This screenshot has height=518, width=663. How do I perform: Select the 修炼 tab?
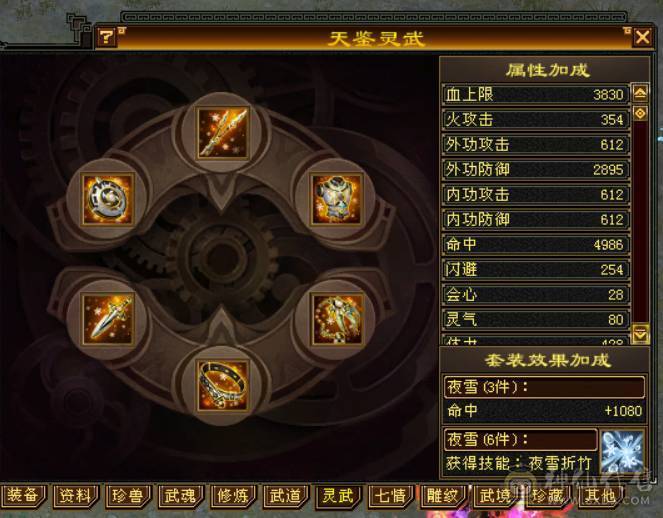tap(233, 495)
